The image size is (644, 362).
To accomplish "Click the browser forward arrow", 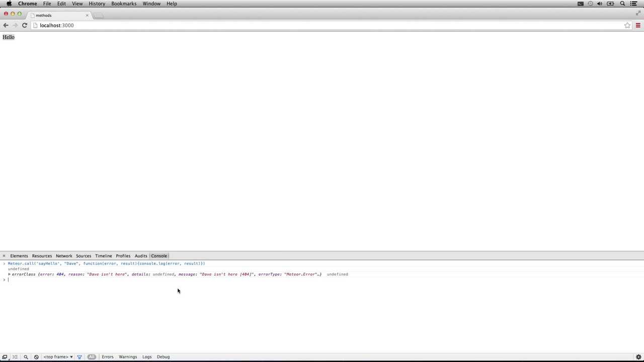I will 15,25.
